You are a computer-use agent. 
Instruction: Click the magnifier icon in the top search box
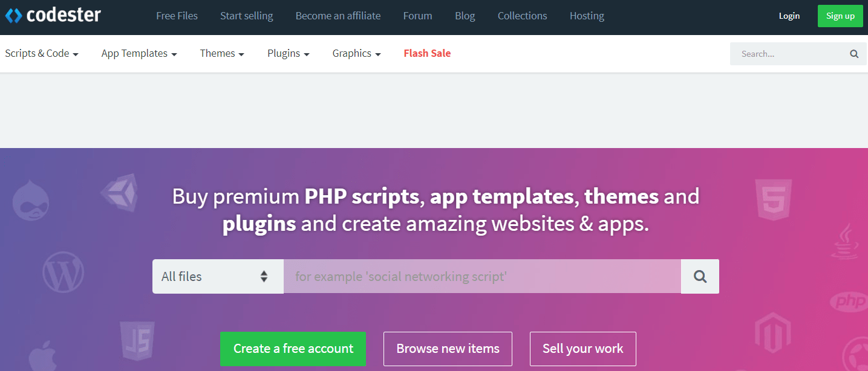(854, 54)
